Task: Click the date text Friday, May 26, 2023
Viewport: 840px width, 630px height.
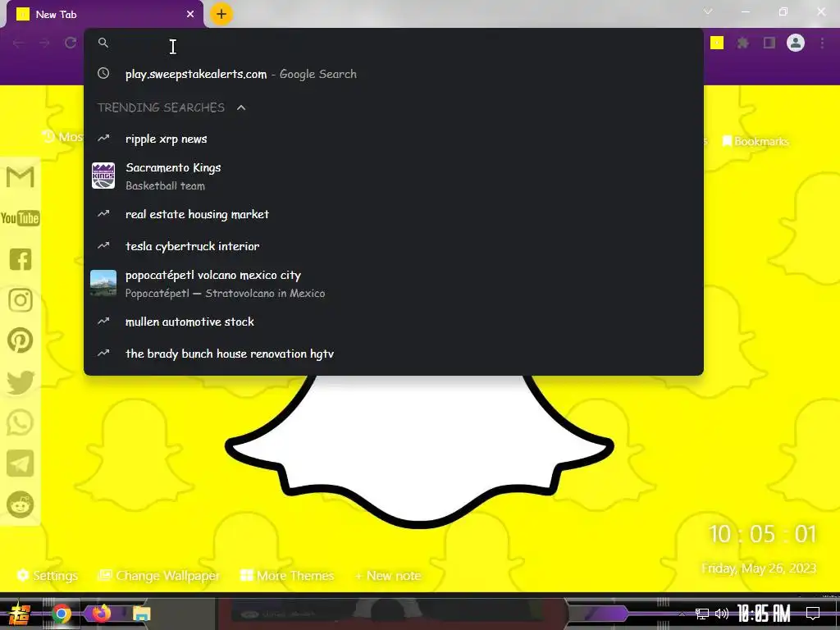Action: click(x=759, y=568)
